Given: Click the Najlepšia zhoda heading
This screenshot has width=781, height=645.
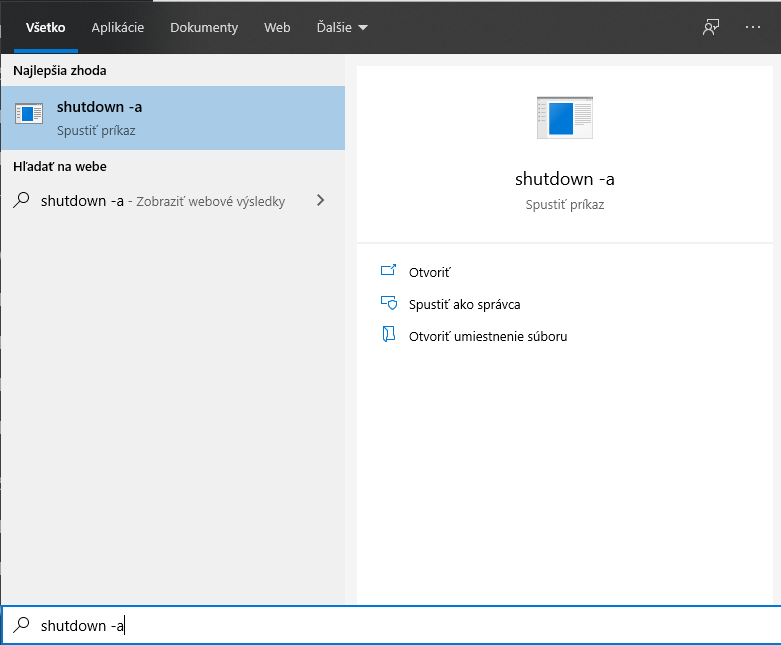Looking at the screenshot, I should point(60,71).
